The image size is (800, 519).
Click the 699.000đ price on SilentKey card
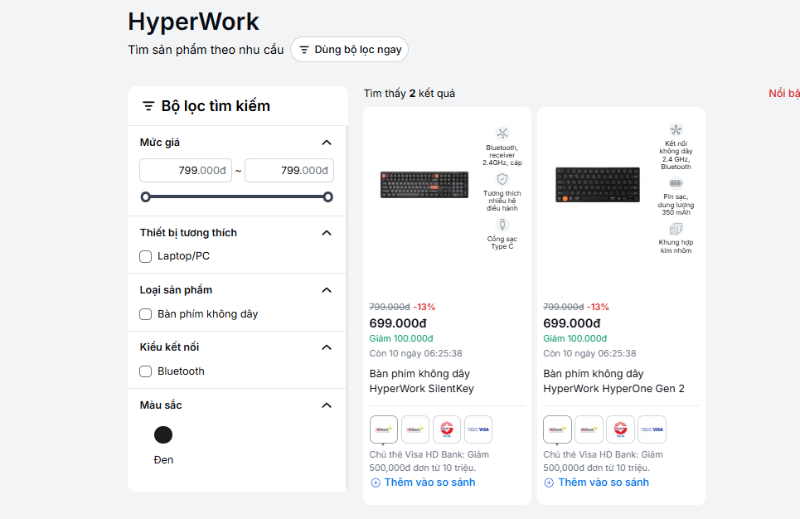398,323
